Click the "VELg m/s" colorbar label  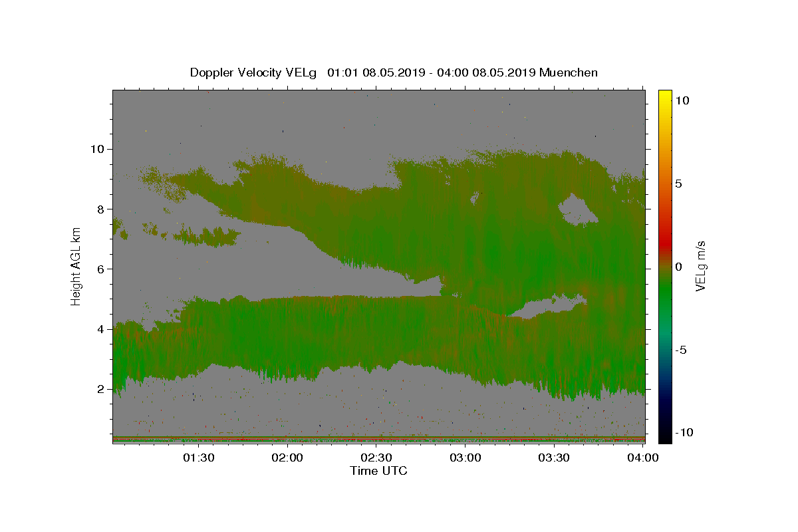(x=700, y=267)
